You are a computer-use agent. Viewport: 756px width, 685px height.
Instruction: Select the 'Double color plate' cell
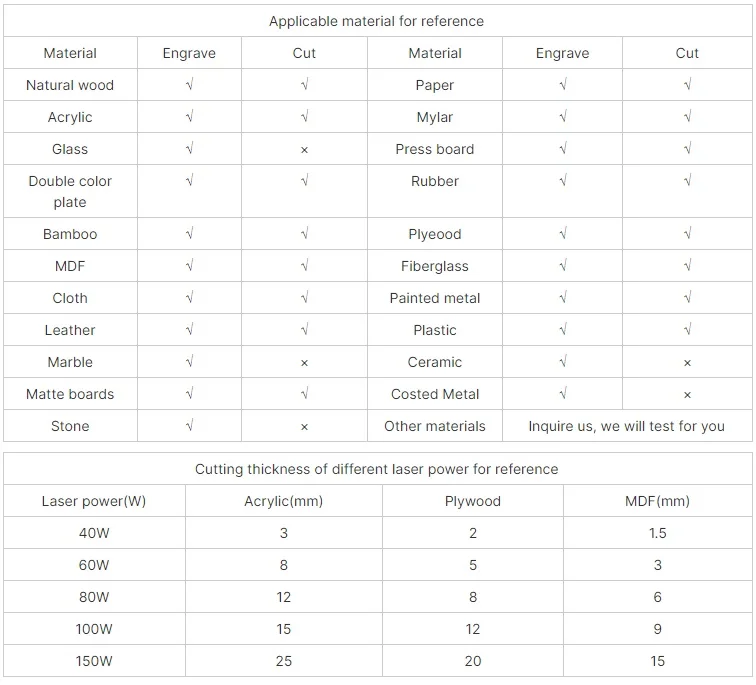click(x=70, y=192)
